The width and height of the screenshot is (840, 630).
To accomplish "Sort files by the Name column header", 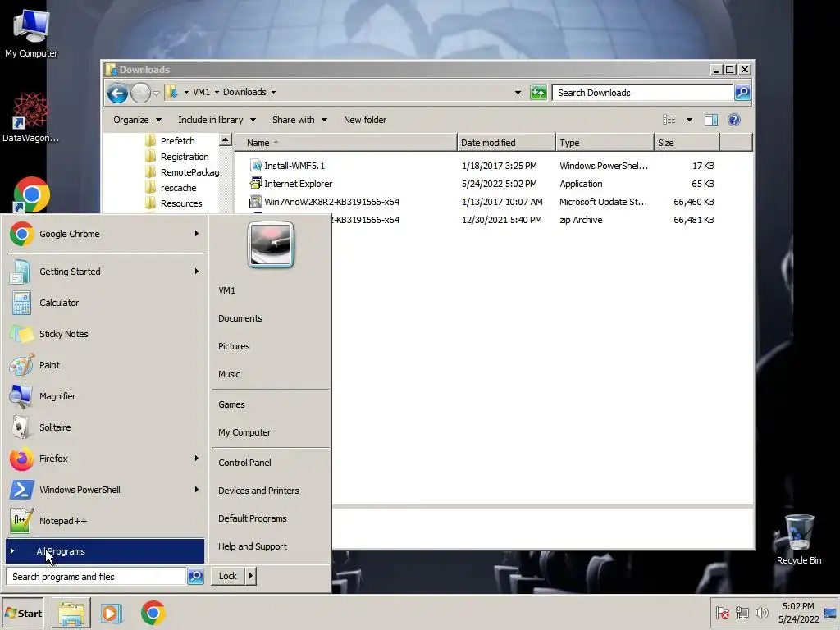I will [346, 143].
